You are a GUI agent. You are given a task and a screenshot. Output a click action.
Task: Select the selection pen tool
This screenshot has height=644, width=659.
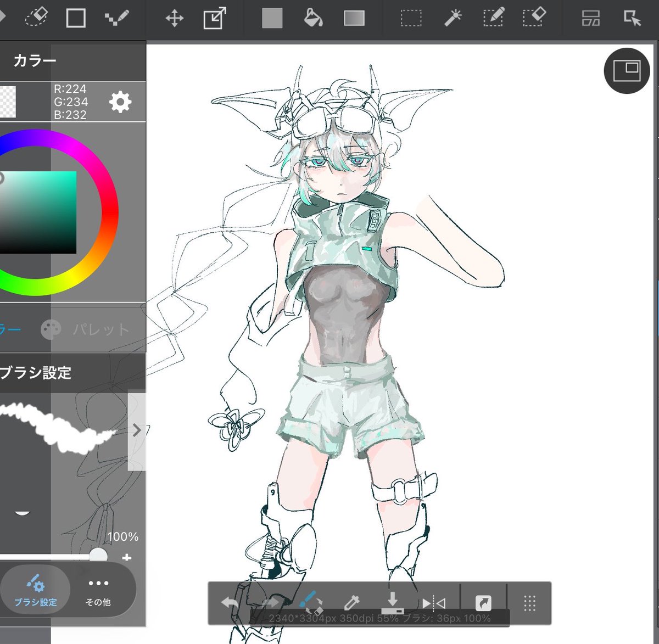coord(493,18)
